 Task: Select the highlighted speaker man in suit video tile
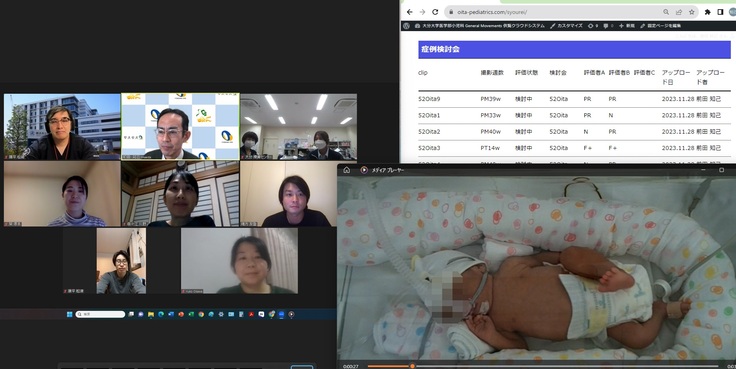(180, 126)
